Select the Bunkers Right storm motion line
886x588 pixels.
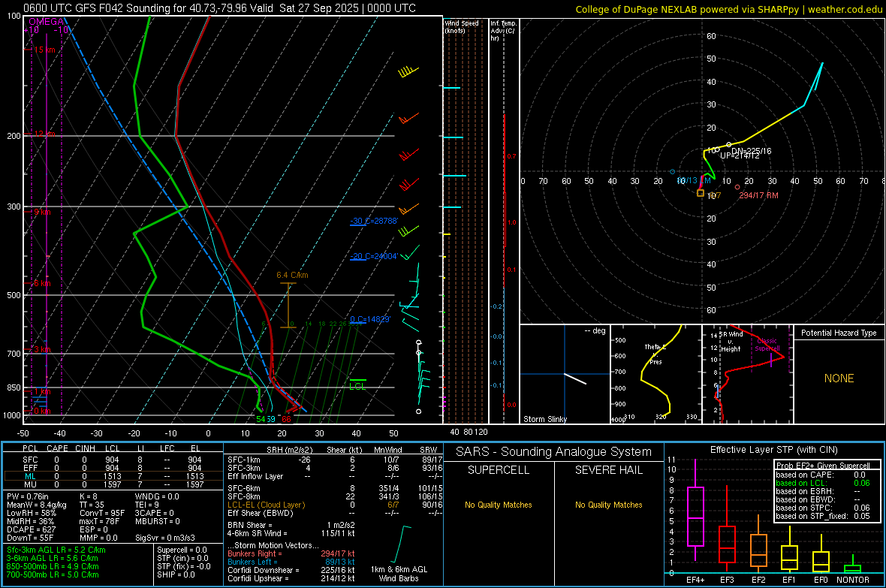point(291,553)
